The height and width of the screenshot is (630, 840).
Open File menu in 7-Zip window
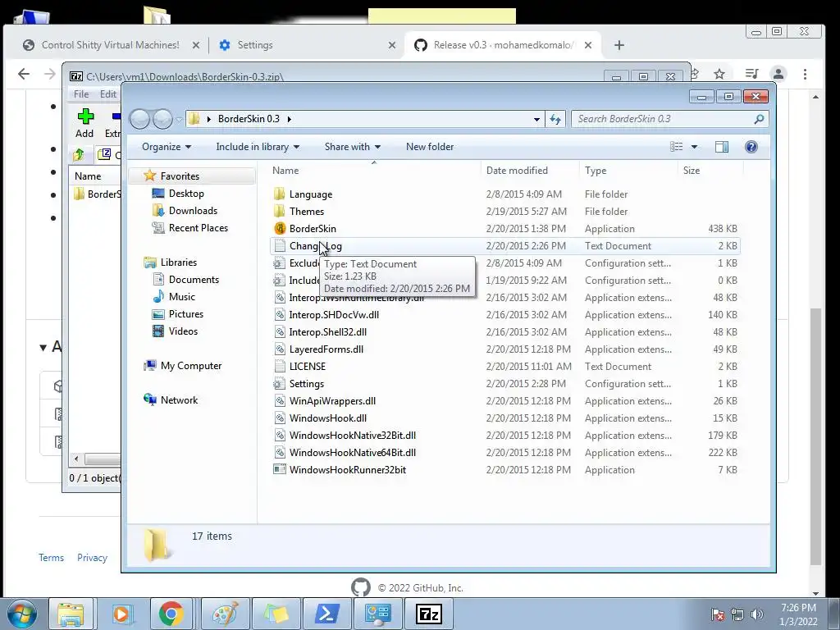(x=81, y=94)
